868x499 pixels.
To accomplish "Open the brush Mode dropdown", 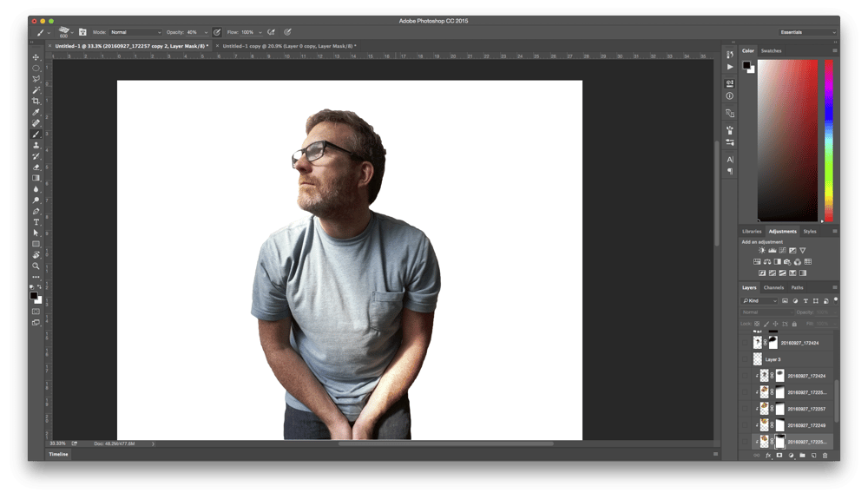I will point(135,32).
